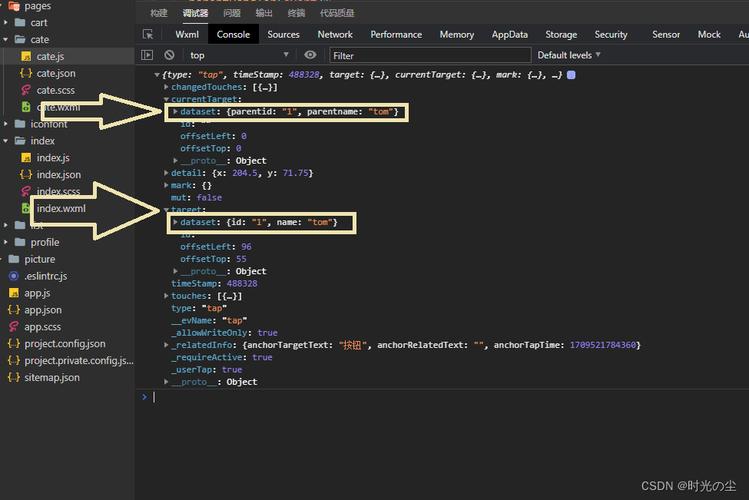The width and height of the screenshot is (749, 500).
Task: Switch to the Console tab
Action: 233,34
